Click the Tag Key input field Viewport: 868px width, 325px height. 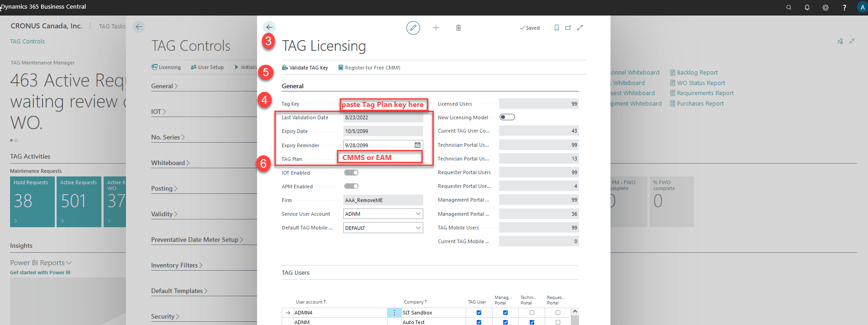383,104
